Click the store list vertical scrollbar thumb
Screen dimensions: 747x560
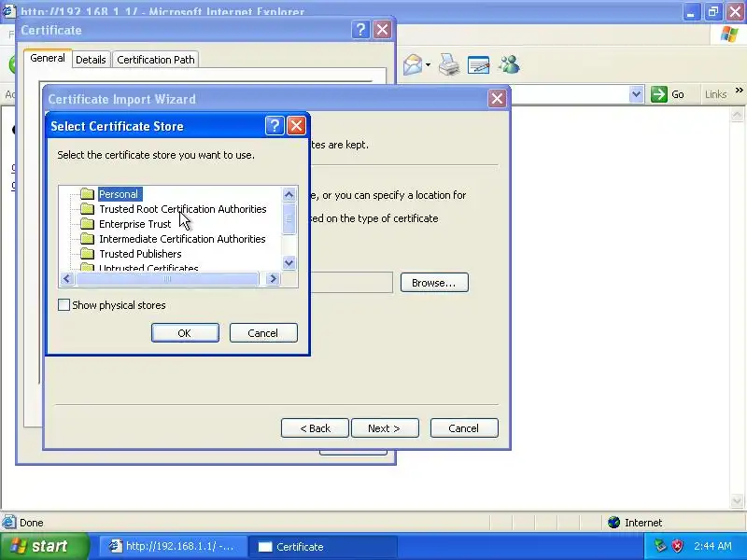289,218
